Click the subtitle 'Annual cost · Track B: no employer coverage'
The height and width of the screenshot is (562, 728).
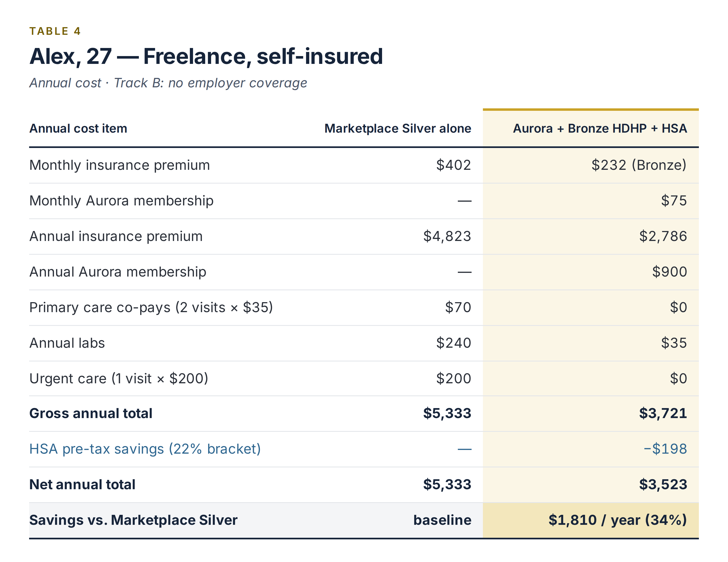point(168,83)
